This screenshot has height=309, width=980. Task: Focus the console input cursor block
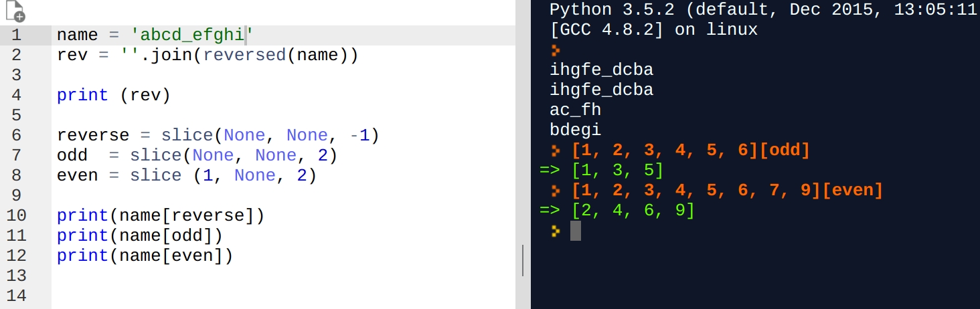pyautogui.click(x=576, y=231)
